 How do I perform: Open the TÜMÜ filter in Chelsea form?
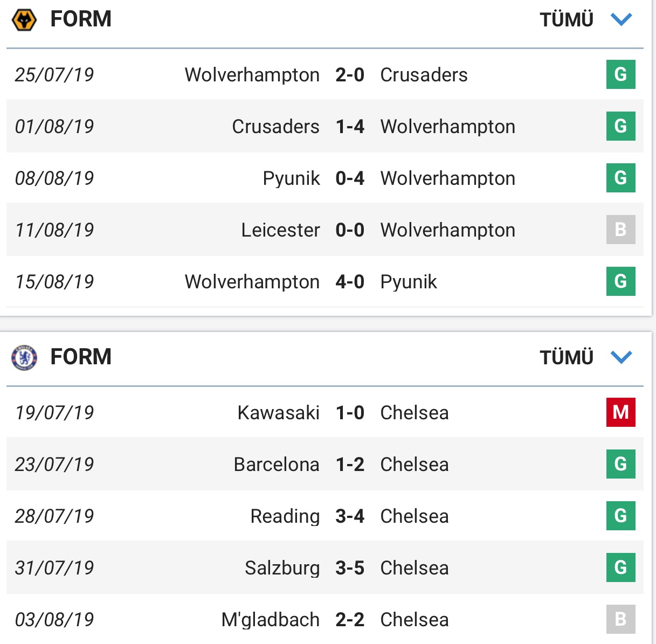(567, 357)
